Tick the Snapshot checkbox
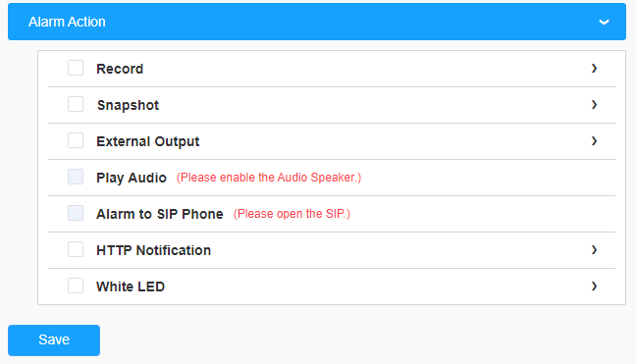This screenshot has width=636, height=364. point(76,104)
